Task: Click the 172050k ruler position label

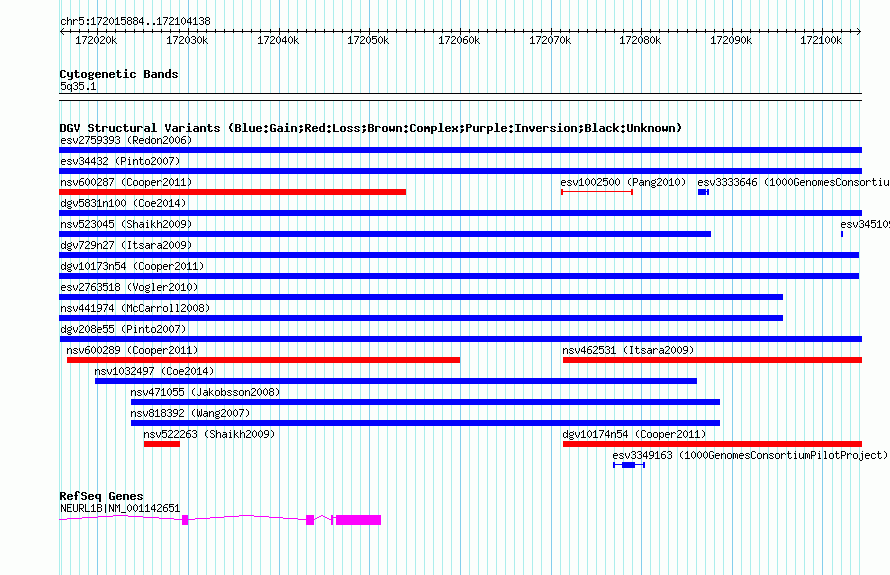Action: 368,41
